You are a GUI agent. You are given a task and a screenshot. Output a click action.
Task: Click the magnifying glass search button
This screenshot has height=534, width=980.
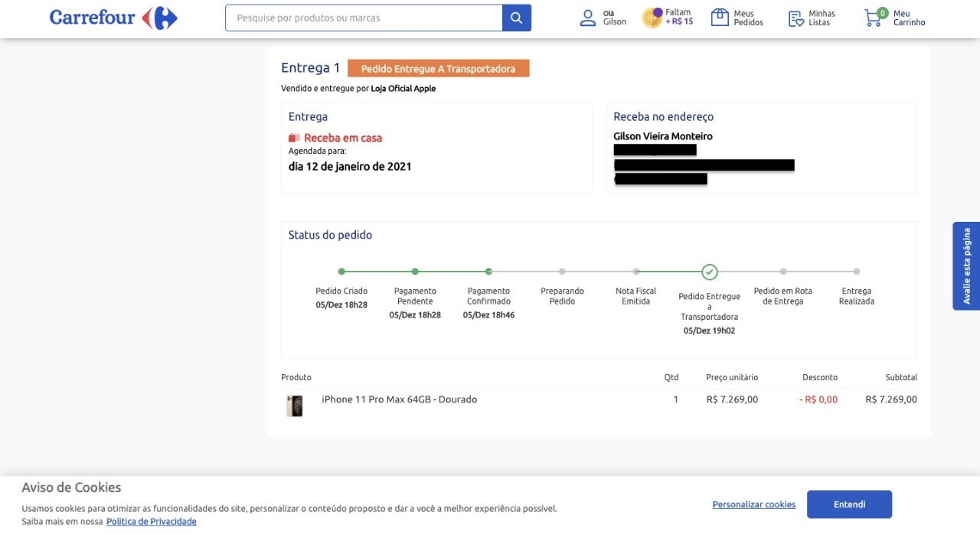click(x=517, y=18)
